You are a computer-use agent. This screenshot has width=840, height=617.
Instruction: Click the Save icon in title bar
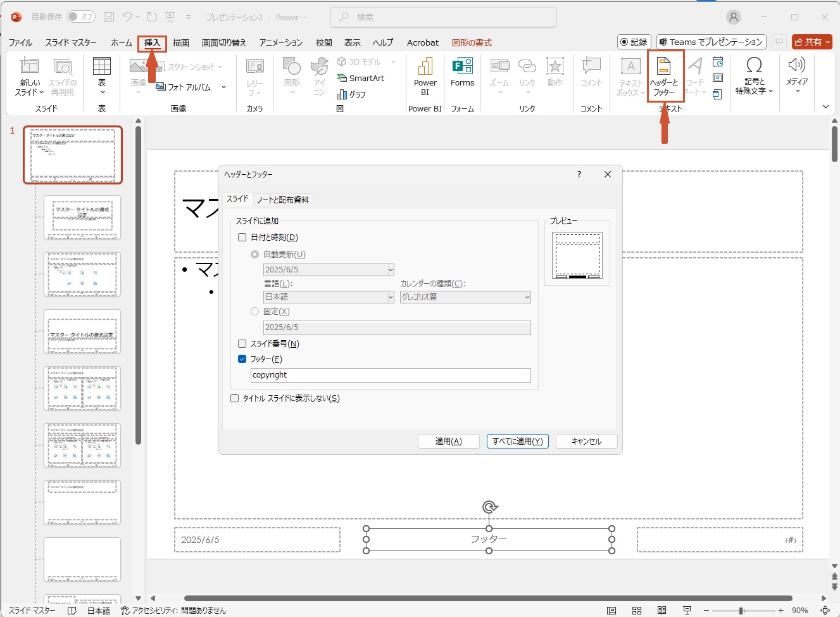109,17
